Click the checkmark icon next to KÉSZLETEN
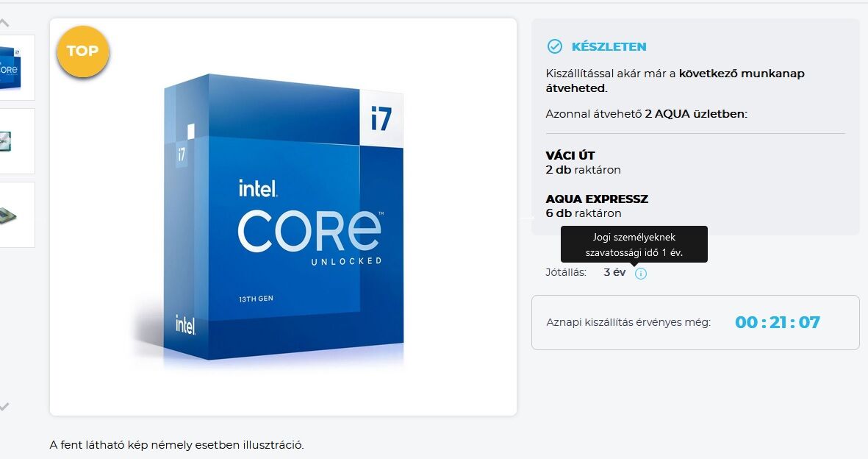 554,46
